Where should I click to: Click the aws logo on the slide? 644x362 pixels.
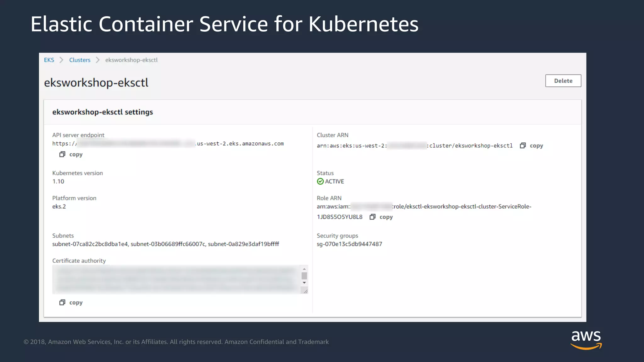(586, 340)
